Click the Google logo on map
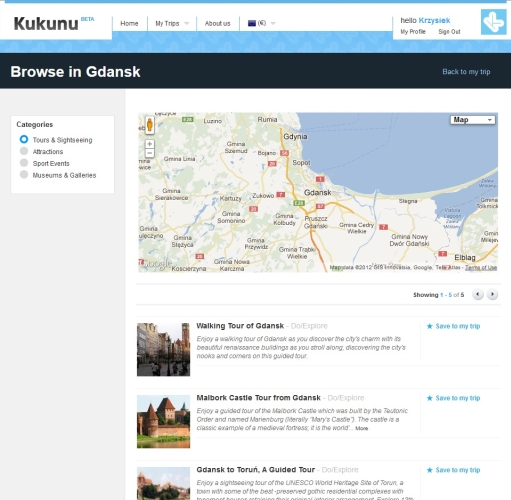The image size is (511, 500). [x=156, y=264]
